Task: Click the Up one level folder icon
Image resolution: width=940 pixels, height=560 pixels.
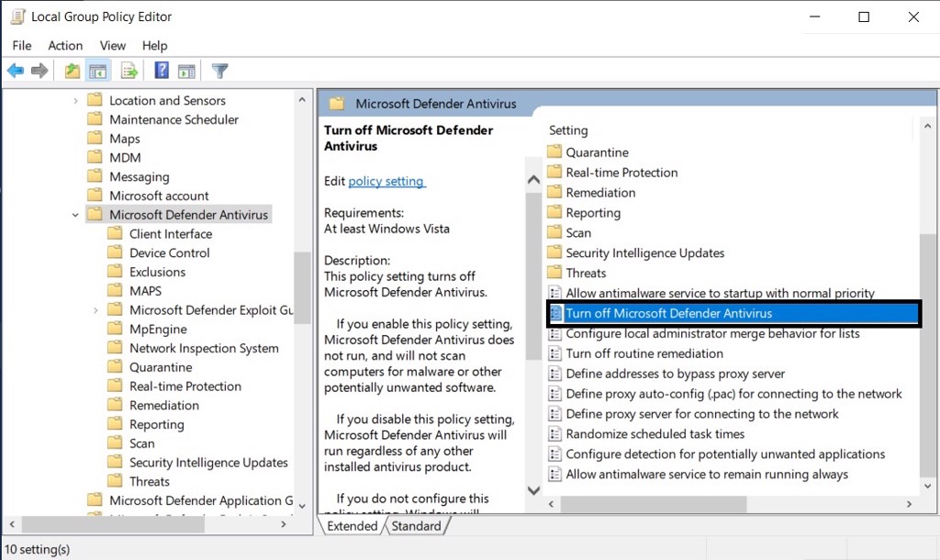Action: coord(72,71)
